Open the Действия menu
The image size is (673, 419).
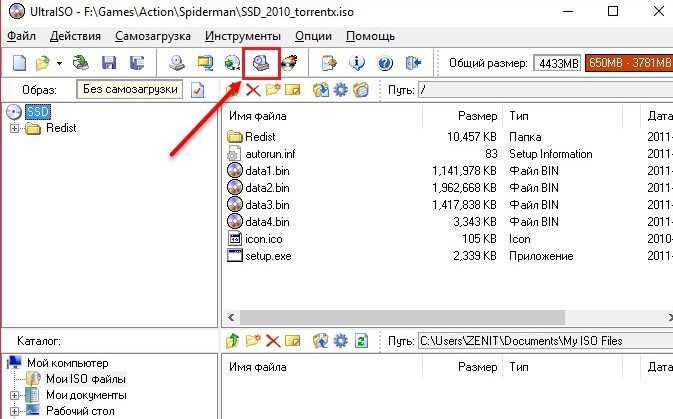[x=75, y=36]
